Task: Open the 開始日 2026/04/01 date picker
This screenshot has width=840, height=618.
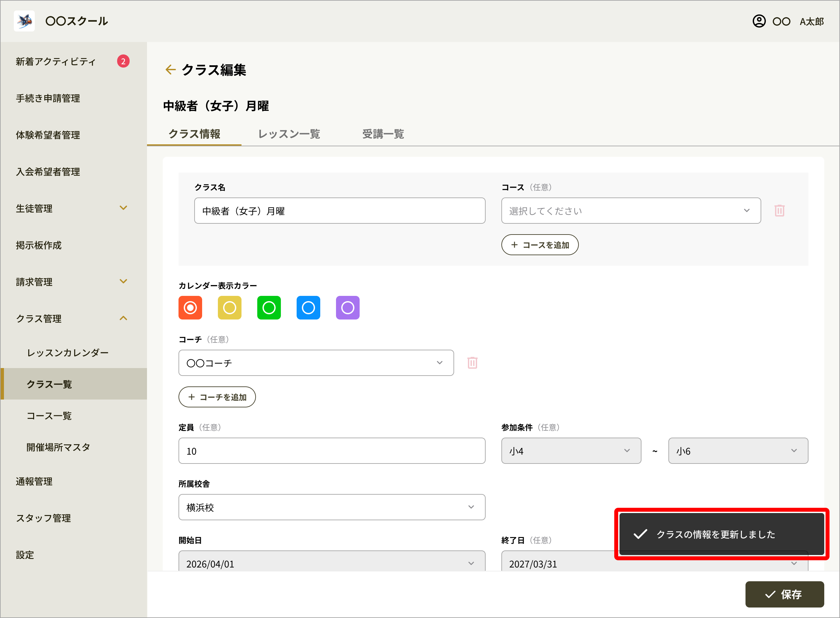Action: coord(332,561)
